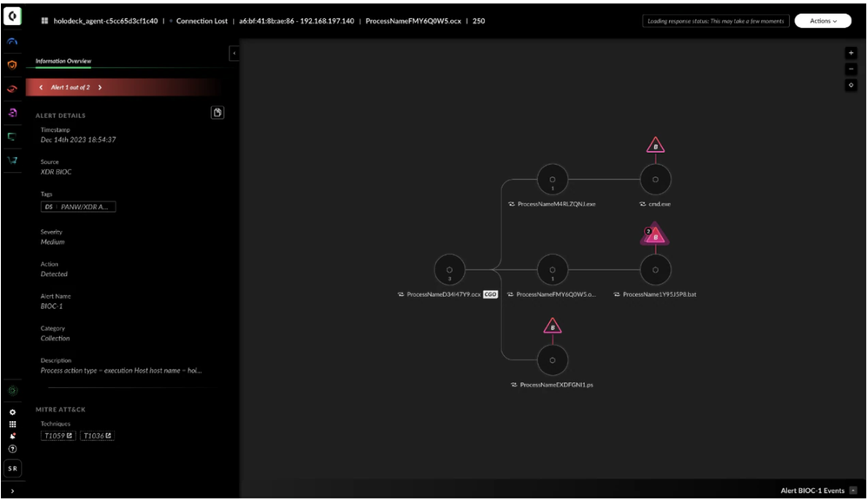Click the orange shield icon in sidebar
The image size is (868, 501).
pyautogui.click(x=12, y=65)
